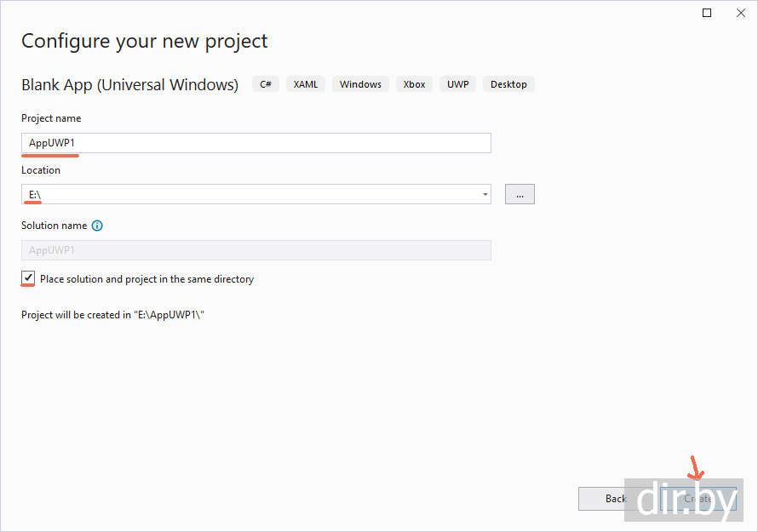The width and height of the screenshot is (758, 532).
Task: Click the disabled Solution name field
Action: click(256, 250)
